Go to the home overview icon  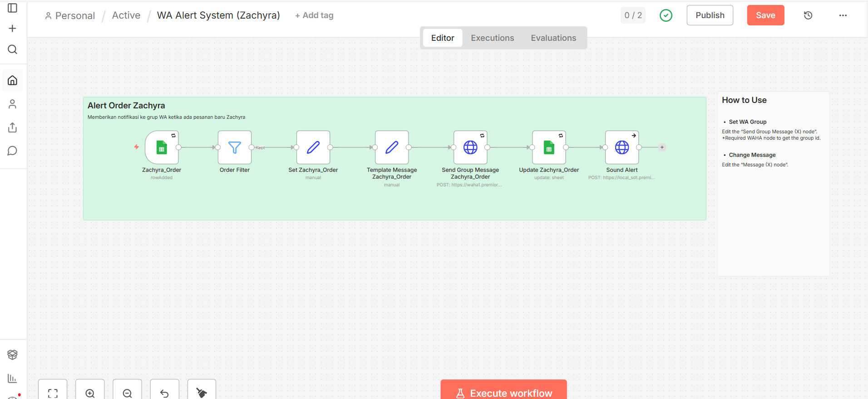13,80
